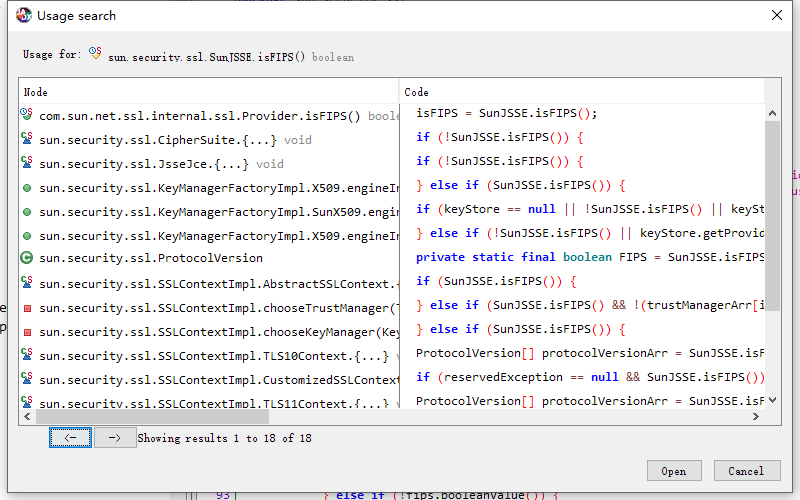Click the green icon beside KeyManagerFactoryImpl.SunX509
This screenshot has width=800, height=500.
27,212
